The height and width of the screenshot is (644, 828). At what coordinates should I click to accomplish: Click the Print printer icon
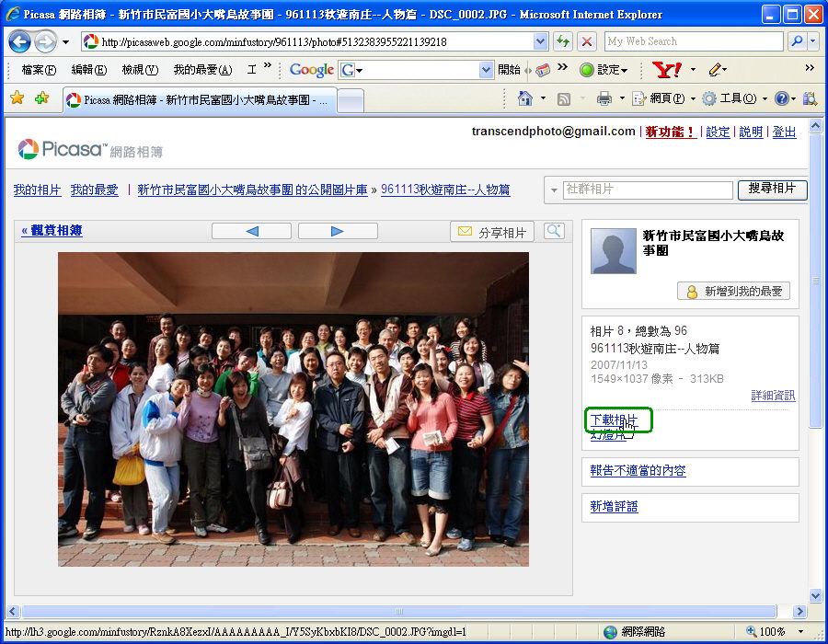(x=604, y=98)
